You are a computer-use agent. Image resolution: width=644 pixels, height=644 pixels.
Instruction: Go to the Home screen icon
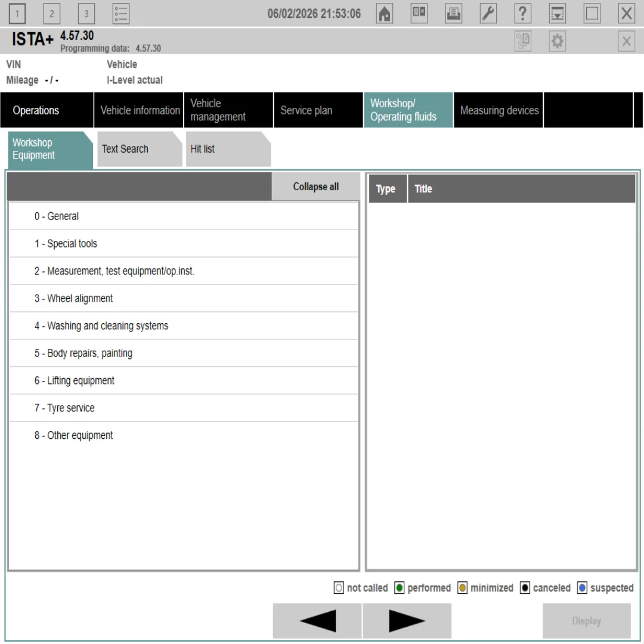point(385,14)
